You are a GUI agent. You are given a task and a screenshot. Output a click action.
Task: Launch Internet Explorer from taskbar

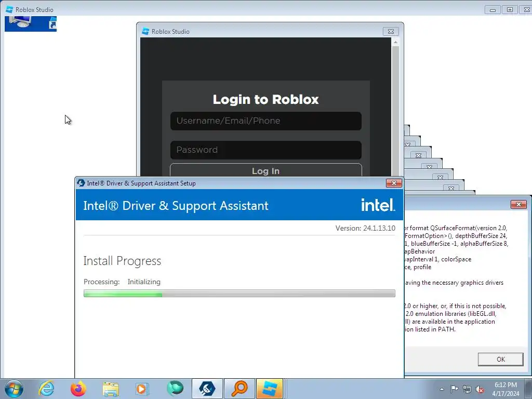pyautogui.click(x=46, y=389)
